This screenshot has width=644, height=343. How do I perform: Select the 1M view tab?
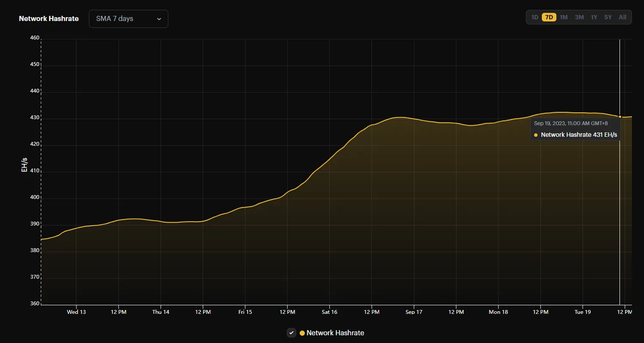tap(564, 17)
